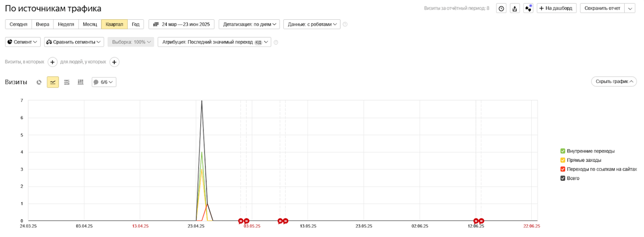Select the 'Неделя' period tab
This screenshot has height=237, width=644.
point(66,24)
